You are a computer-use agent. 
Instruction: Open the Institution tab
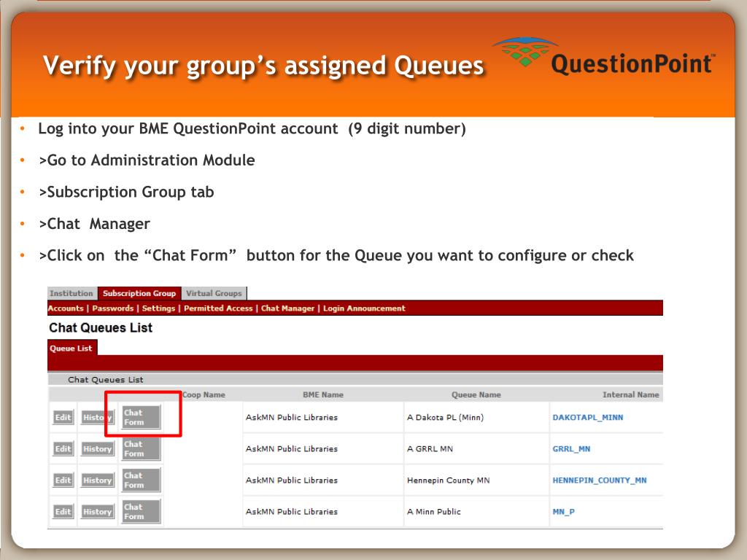click(x=71, y=293)
